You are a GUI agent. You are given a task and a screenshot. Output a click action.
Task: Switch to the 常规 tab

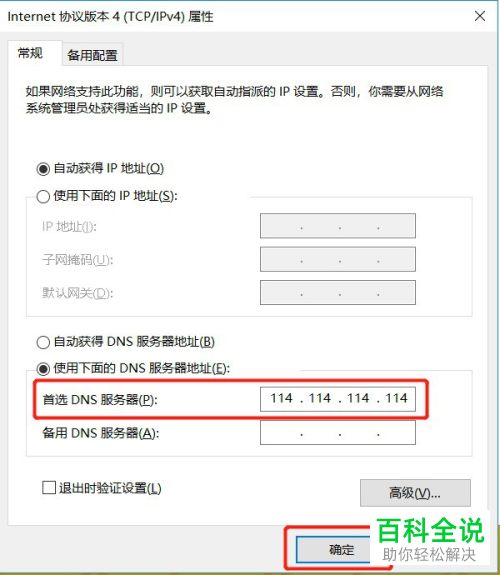pyautogui.click(x=30, y=54)
